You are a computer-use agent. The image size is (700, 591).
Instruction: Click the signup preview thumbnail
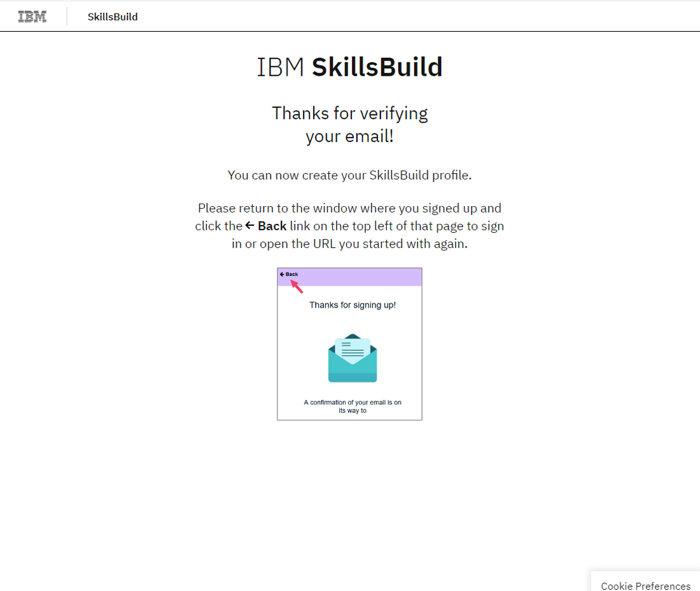pyautogui.click(x=349, y=344)
